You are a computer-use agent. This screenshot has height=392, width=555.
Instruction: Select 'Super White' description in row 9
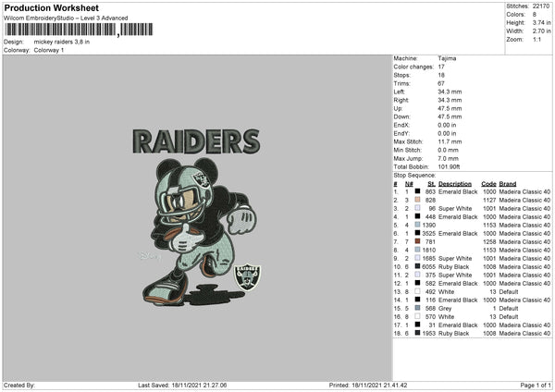(455, 259)
